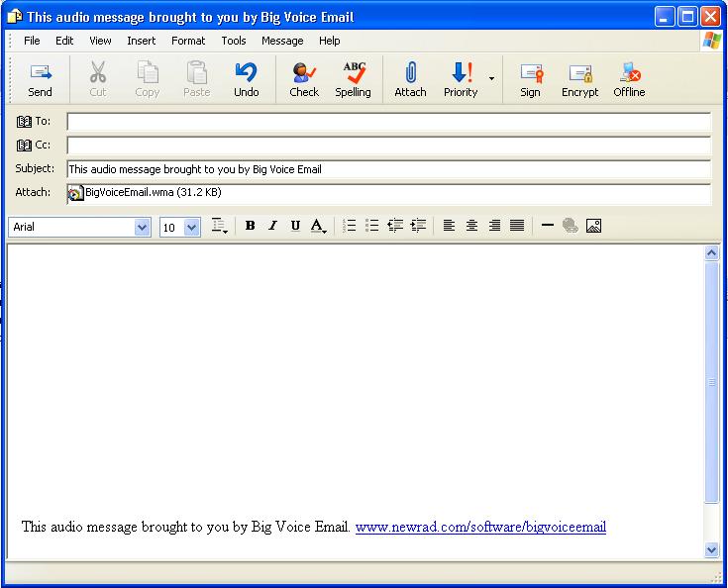Run the Spelling checker
The image size is (728, 588).
click(354, 79)
